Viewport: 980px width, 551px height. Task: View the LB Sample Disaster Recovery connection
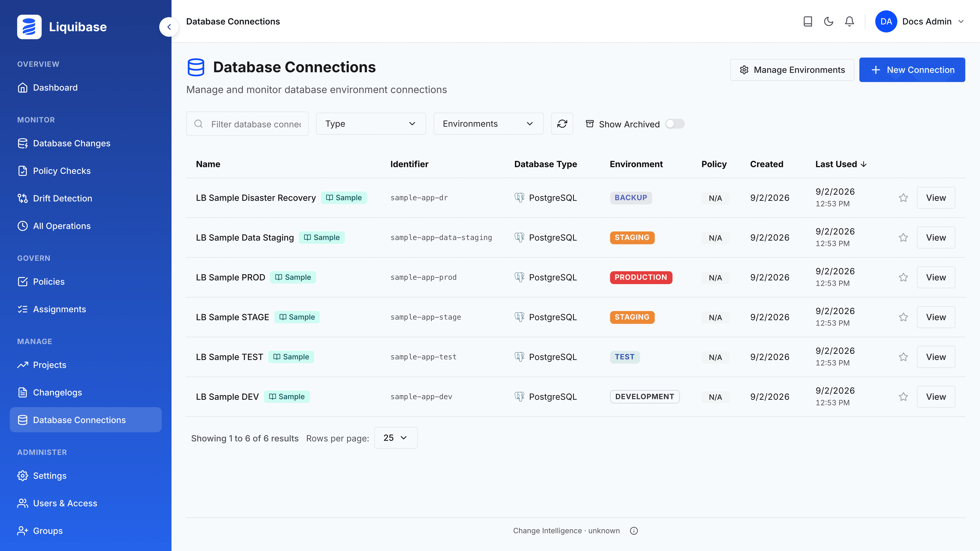(936, 198)
